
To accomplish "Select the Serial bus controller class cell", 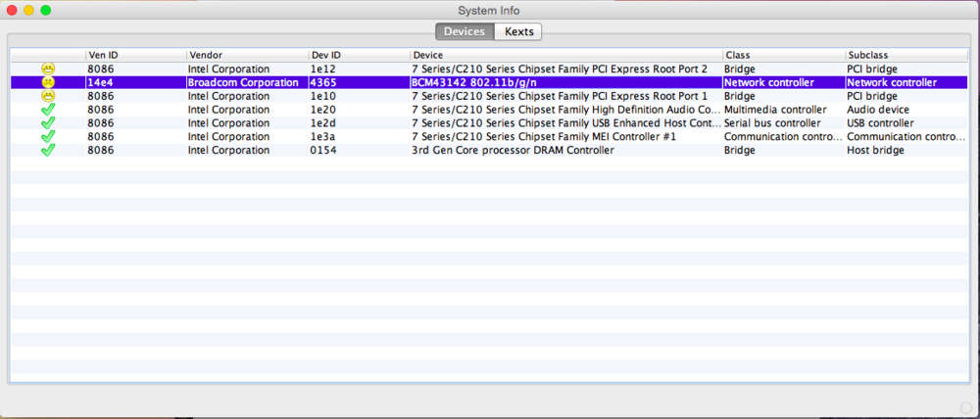I will click(x=772, y=123).
